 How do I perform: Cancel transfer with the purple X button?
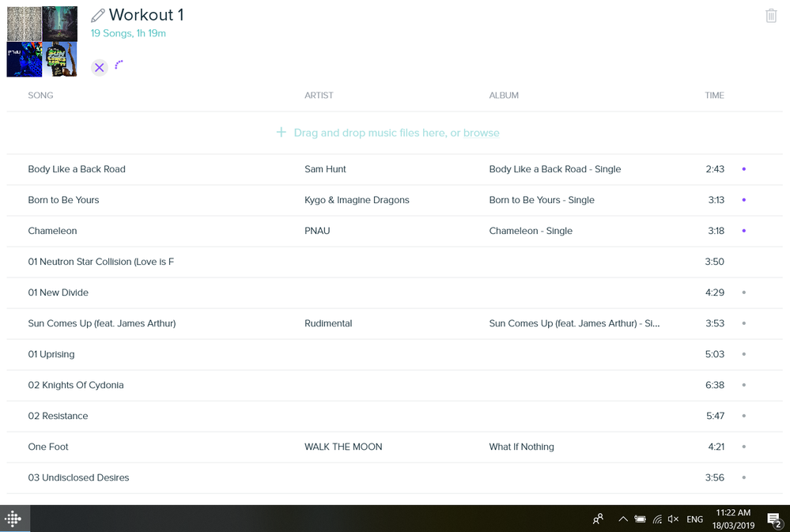point(100,67)
